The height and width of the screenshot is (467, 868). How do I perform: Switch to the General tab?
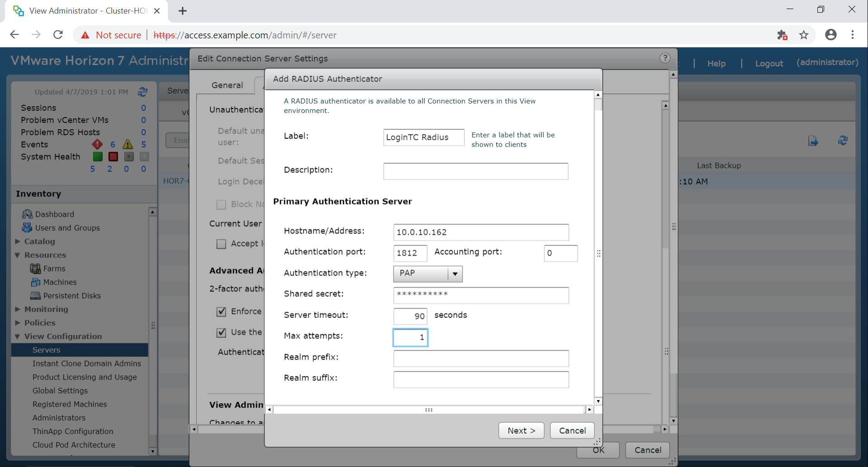click(227, 85)
